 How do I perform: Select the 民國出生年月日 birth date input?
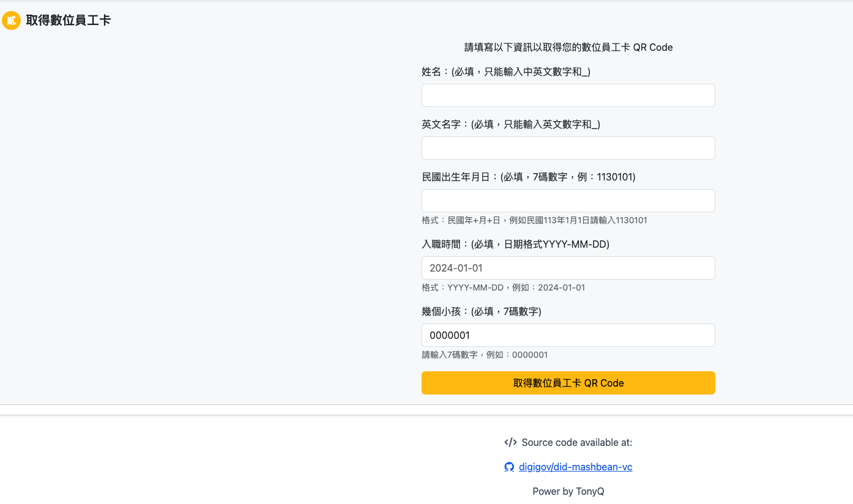point(568,201)
